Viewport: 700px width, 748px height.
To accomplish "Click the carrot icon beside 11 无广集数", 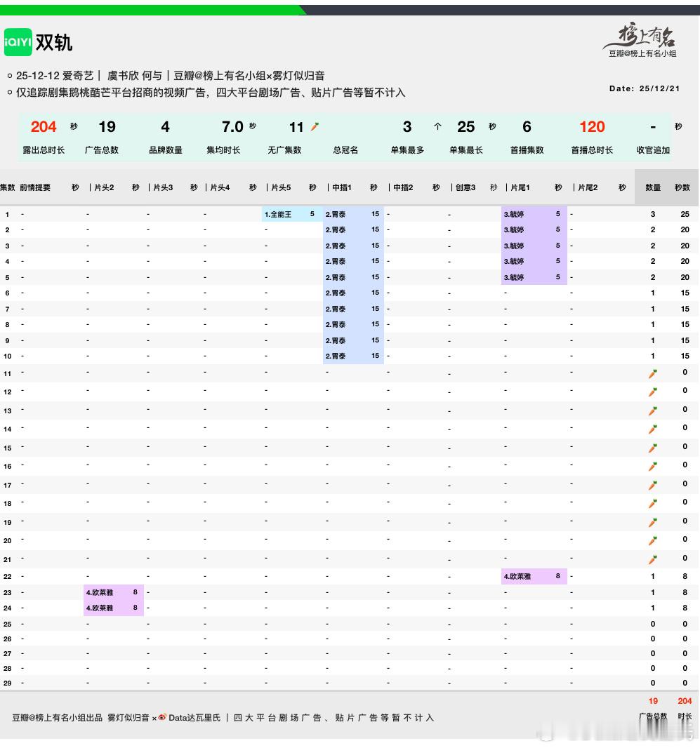I will 315,126.
